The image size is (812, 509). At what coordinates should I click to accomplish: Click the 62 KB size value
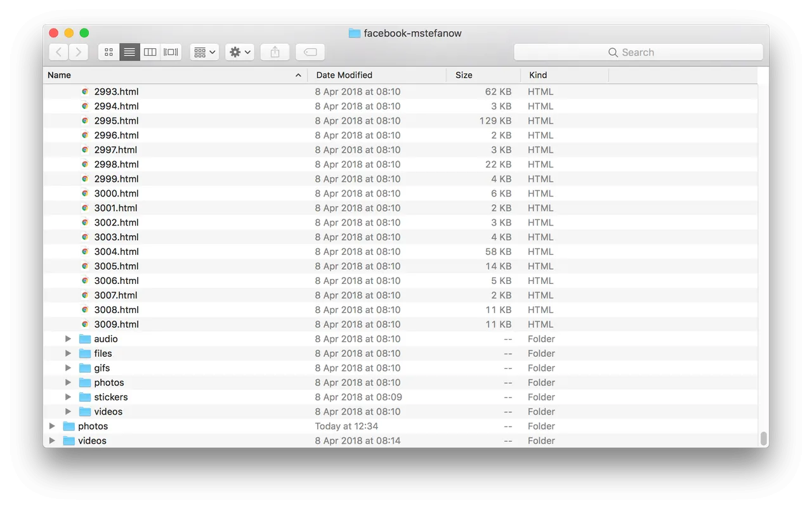coord(499,91)
